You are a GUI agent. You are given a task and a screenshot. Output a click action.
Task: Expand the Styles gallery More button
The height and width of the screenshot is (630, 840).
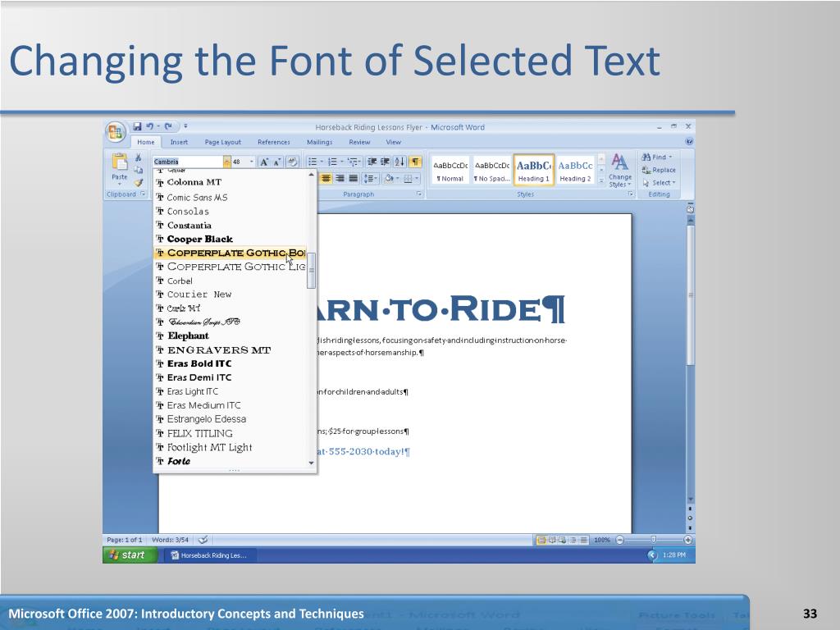point(601,182)
